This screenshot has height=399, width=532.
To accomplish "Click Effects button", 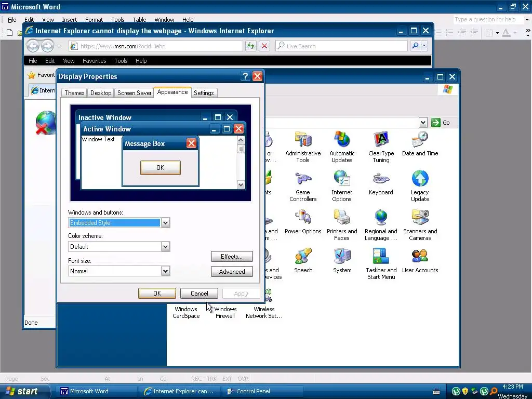I will click(232, 257).
